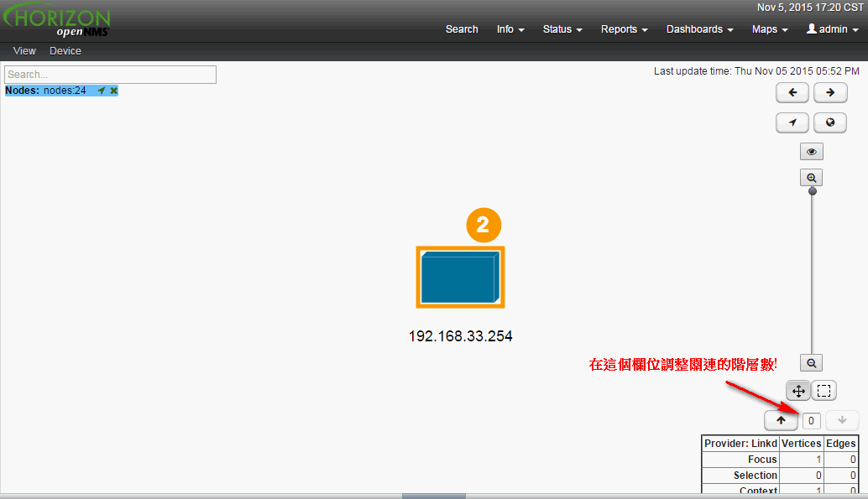Focus icon on nodes:24 tag

(x=102, y=91)
